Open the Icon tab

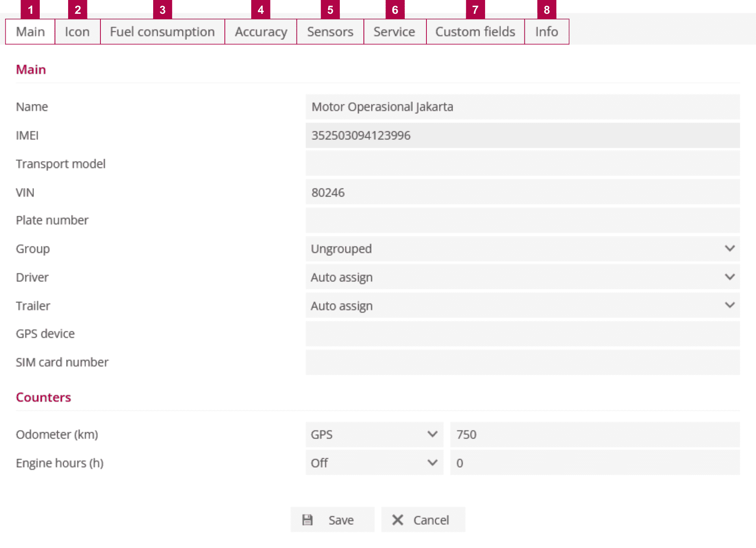77,32
